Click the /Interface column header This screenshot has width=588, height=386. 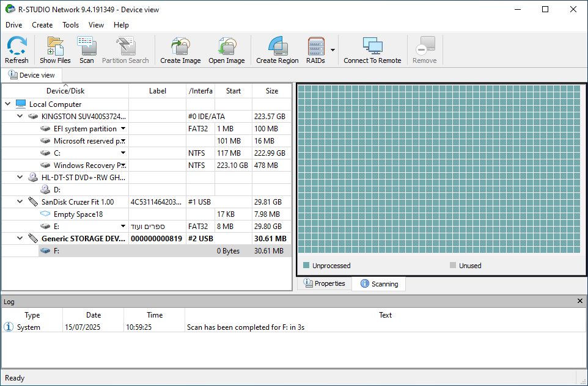[200, 90]
